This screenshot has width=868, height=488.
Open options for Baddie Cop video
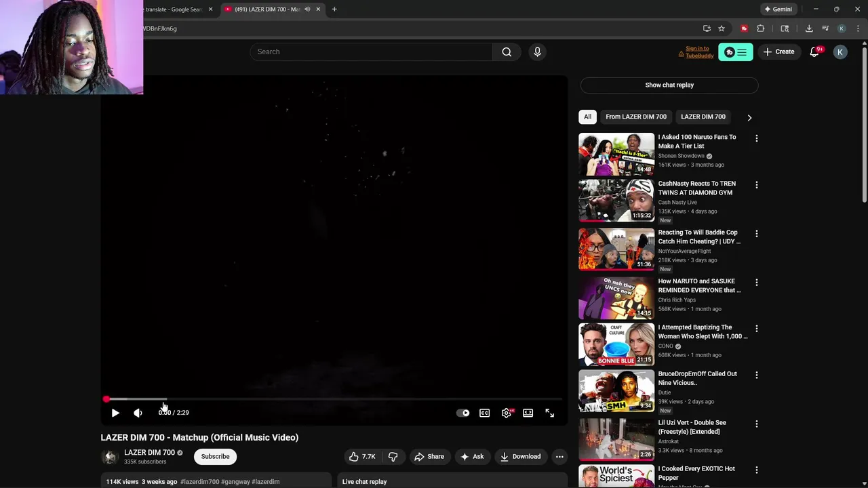(x=757, y=233)
